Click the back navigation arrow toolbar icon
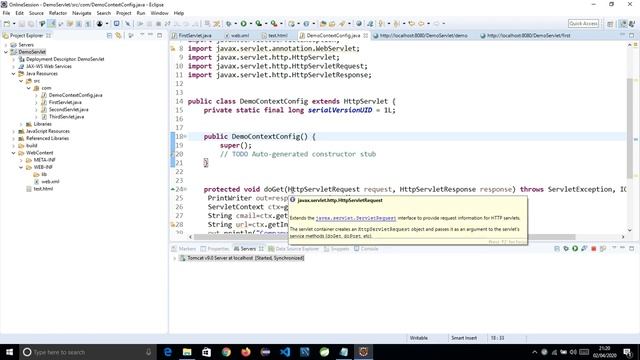 421,24
